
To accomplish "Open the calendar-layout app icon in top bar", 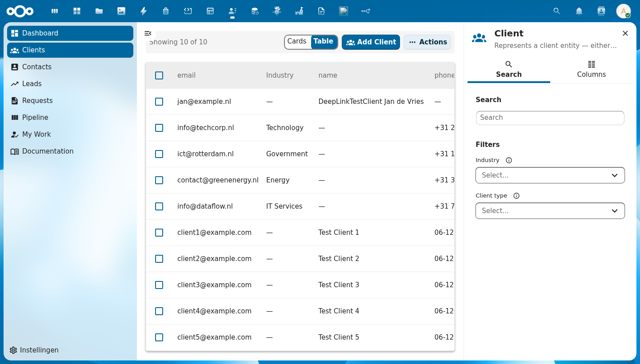I will (x=210, y=11).
